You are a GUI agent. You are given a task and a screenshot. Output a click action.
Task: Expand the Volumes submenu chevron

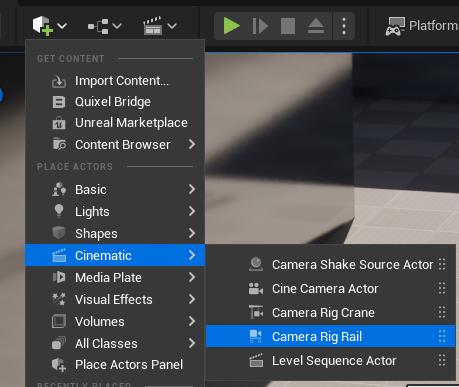pyautogui.click(x=192, y=321)
